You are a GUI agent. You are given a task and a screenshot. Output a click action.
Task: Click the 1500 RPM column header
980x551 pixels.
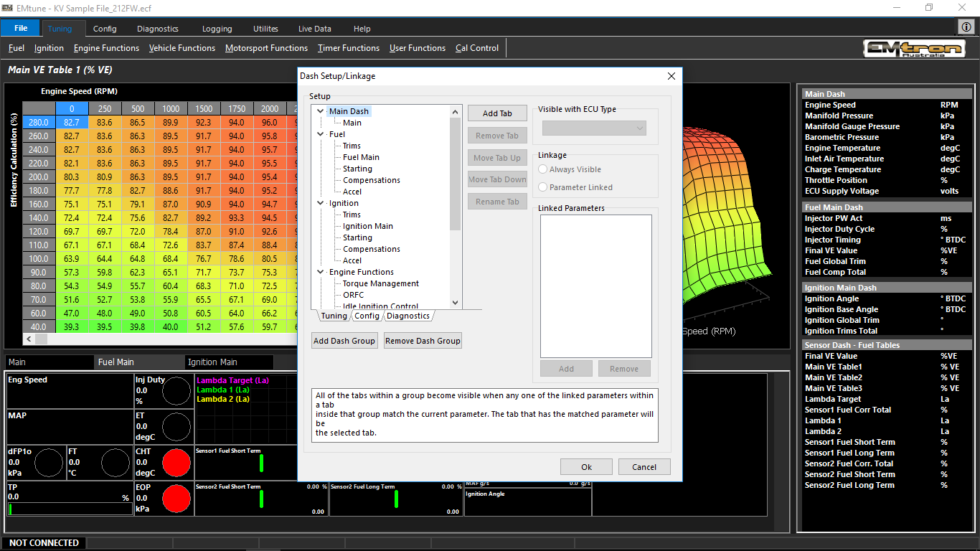pyautogui.click(x=204, y=109)
